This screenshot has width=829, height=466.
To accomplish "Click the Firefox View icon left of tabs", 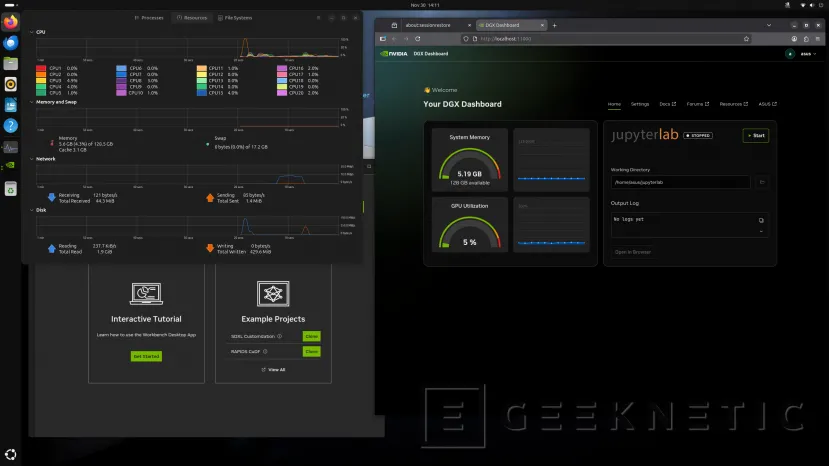I will (394, 25).
